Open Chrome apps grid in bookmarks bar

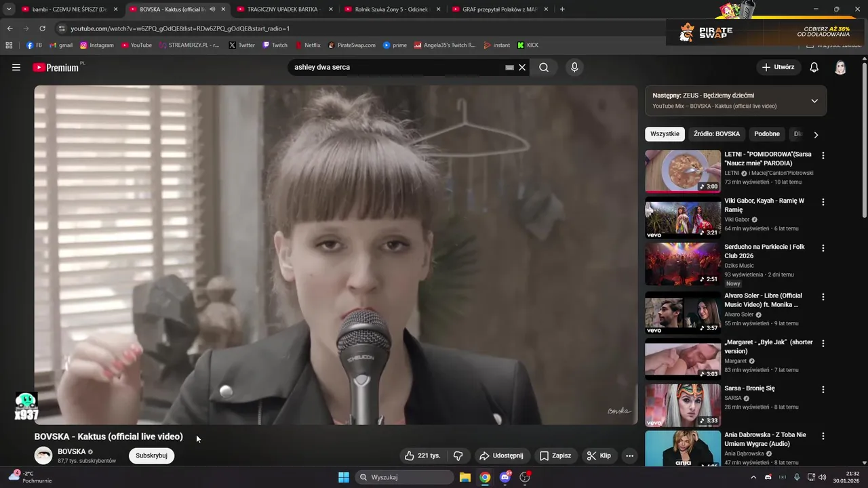point(9,45)
